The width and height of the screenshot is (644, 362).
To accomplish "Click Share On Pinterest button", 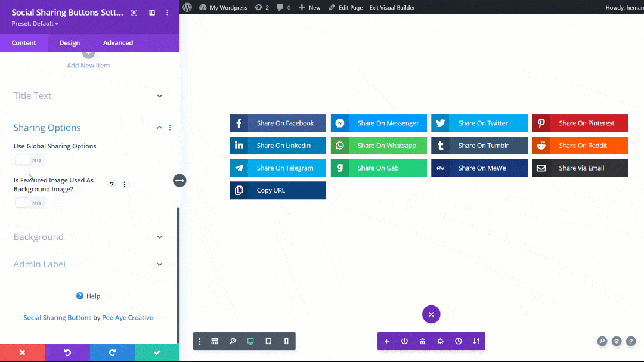I will tap(580, 123).
